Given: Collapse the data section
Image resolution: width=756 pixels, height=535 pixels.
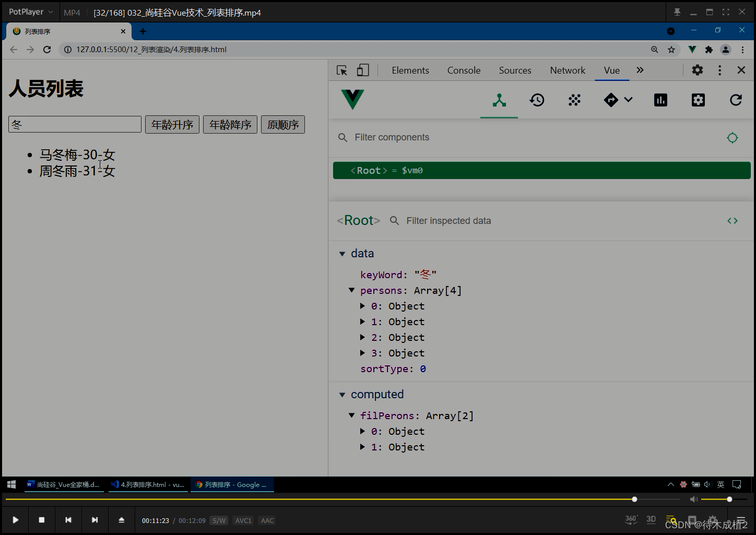Looking at the screenshot, I should (x=342, y=254).
